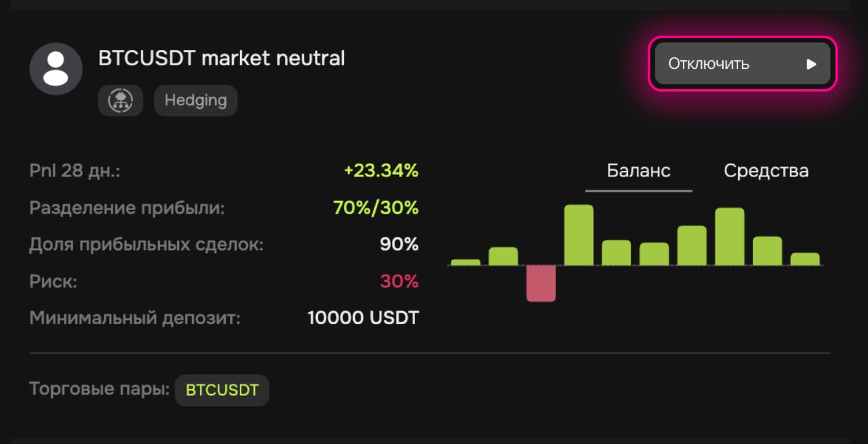Select the BTCUSDT trading pair chip
The width and height of the screenshot is (868, 444).
tap(222, 390)
